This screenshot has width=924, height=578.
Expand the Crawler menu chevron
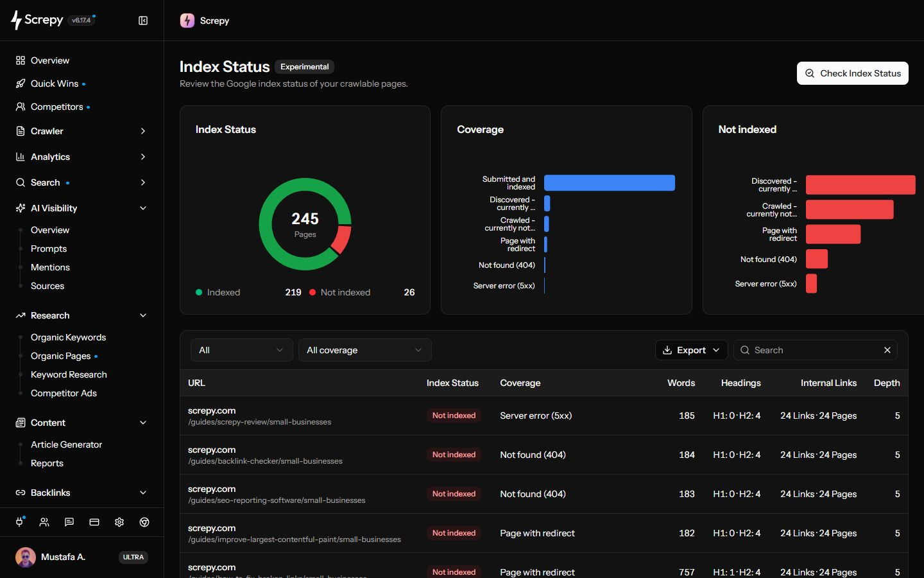143,131
